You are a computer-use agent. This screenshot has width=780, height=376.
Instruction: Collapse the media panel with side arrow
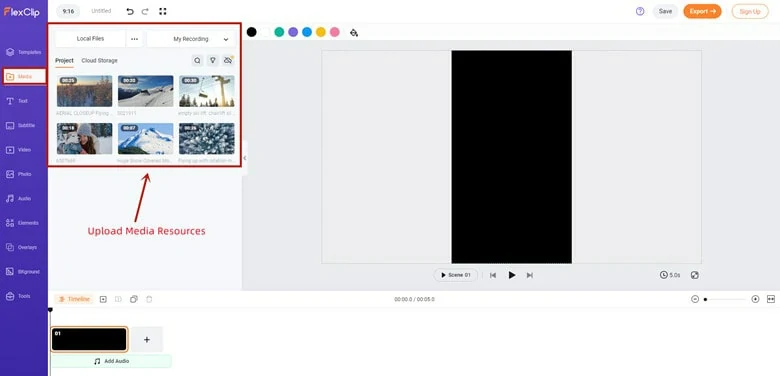(x=245, y=158)
